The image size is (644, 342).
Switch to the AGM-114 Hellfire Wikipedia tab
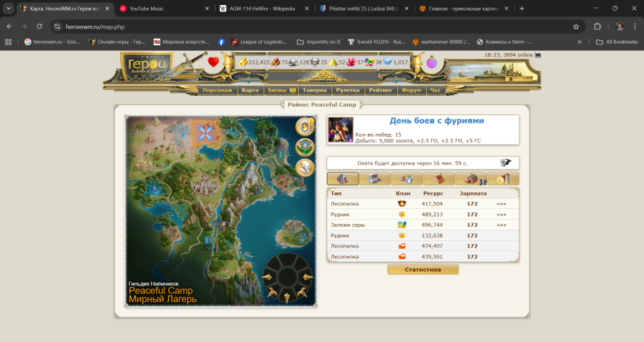click(x=265, y=8)
